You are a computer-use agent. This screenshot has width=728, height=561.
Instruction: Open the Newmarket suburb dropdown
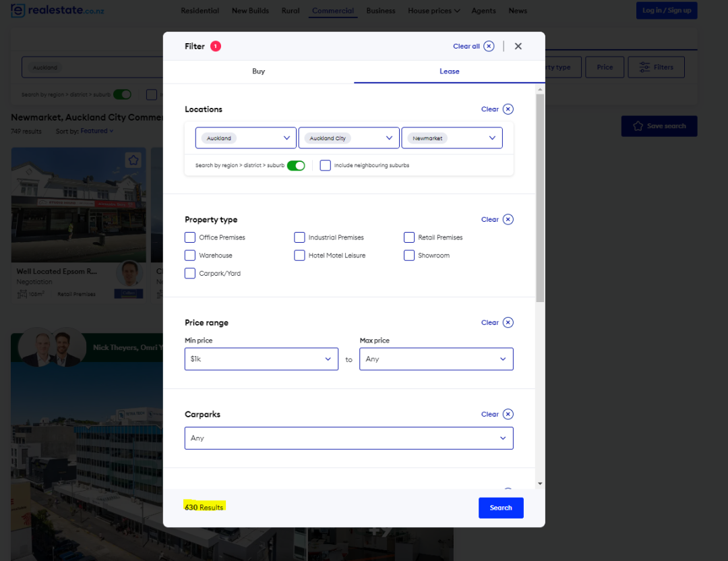point(452,138)
